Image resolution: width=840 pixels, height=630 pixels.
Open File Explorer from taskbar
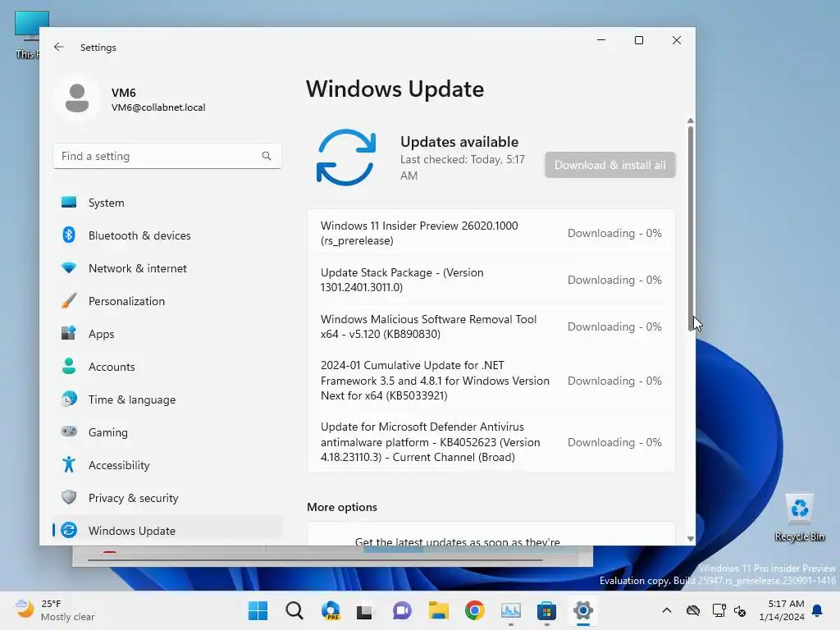pyautogui.click(x=438, y=610)
